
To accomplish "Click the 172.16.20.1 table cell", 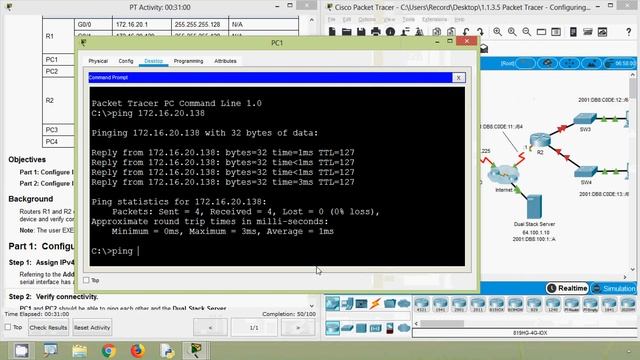I will [x=142, y=24].
